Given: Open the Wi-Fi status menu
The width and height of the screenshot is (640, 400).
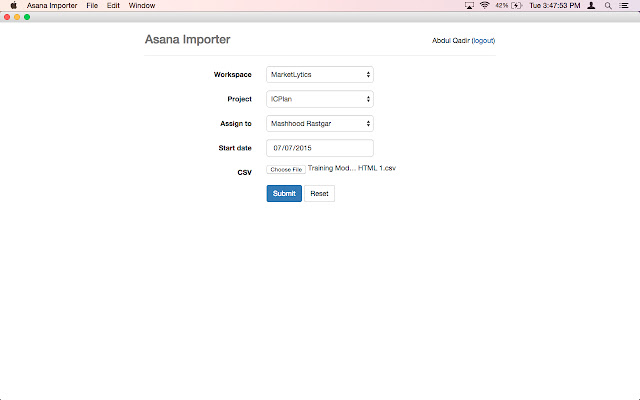Looking at the screenshot, I should point(484,5).
